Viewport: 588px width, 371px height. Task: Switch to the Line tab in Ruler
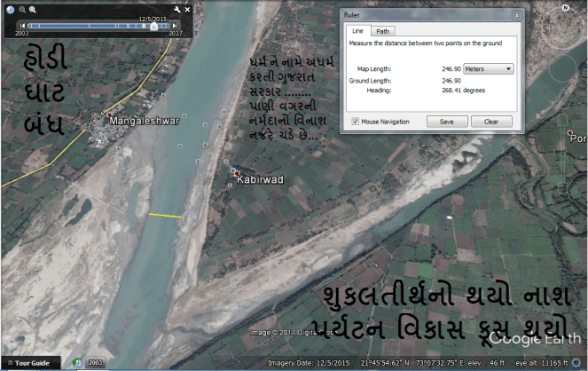click(x=357, y=31)
